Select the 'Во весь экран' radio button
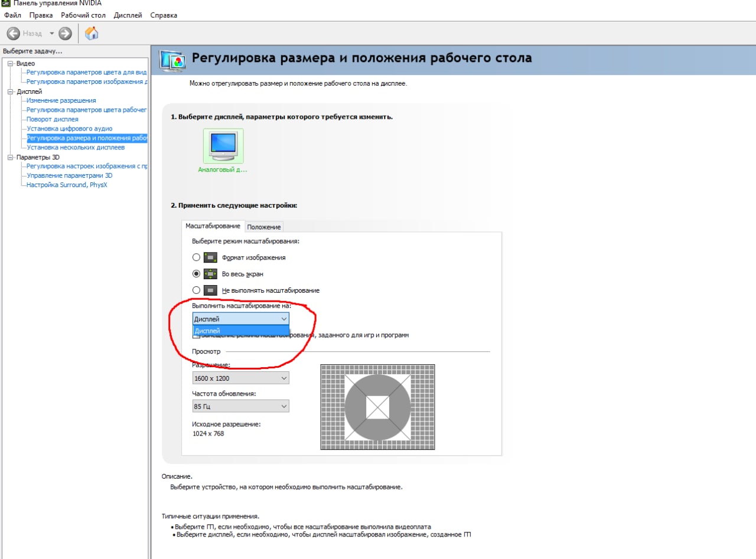Screen dimensions: 756x559 [x=196, y=274]
